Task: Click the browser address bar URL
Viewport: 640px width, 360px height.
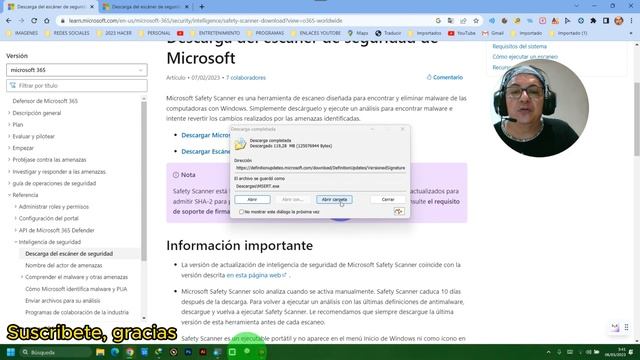Action: (205, 20)
